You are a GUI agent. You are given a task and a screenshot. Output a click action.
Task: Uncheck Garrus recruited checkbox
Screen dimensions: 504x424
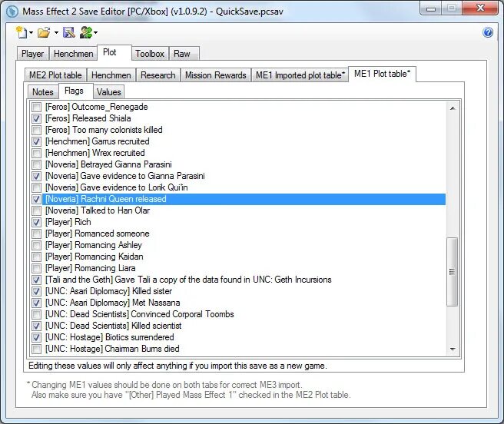[x=37, y=141]
